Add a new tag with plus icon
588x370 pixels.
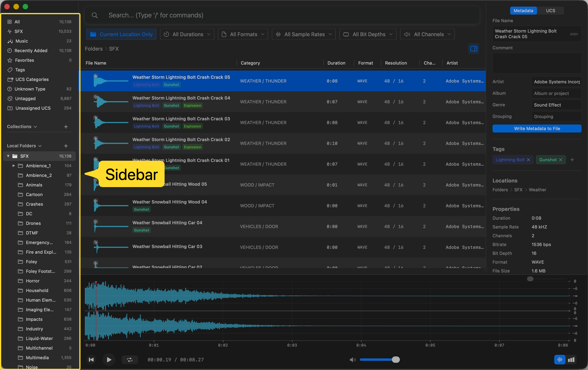pyautogui.click(x=572, y=160)
